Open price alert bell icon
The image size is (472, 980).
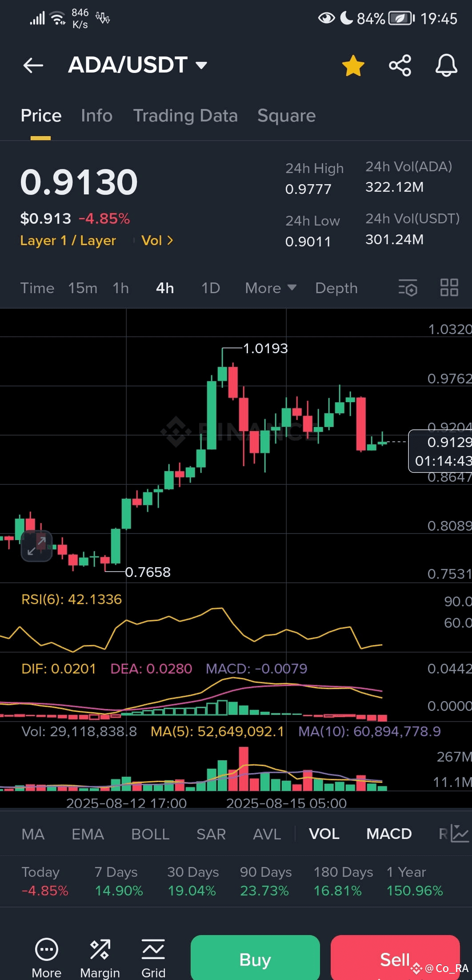(x=446, y=65)
